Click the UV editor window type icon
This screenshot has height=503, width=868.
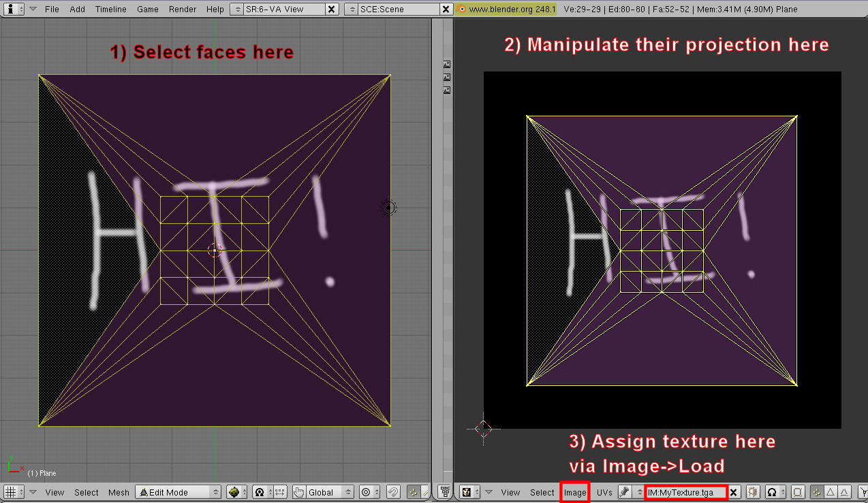(467, 492)
